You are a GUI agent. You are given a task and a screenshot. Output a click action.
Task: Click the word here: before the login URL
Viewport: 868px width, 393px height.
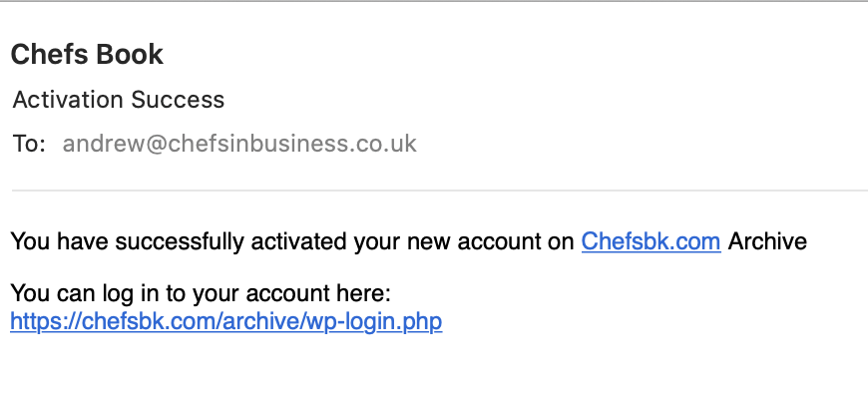[362, 293]
